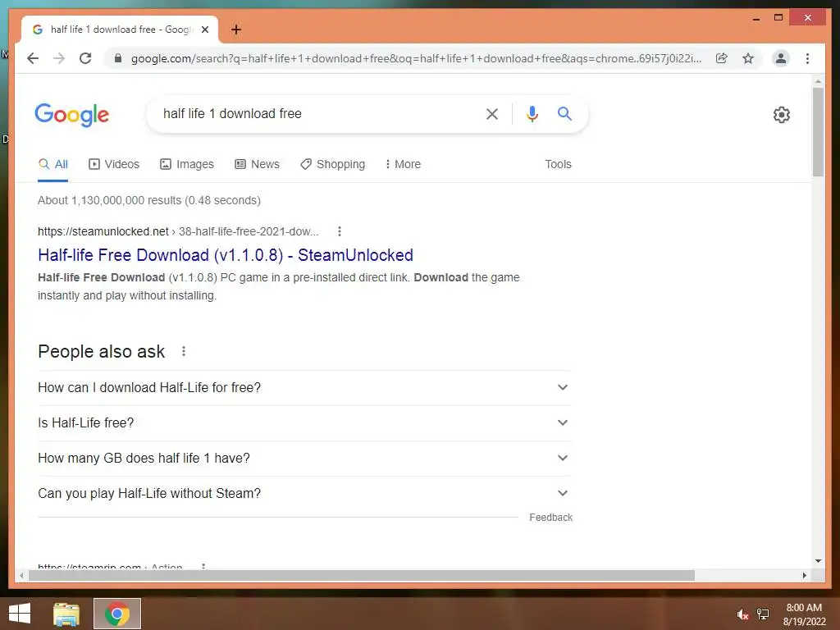This screenshot has width=840, height=630.
Task: Open options dots beside steamunlocked result
Action: [x=339, y=231]
